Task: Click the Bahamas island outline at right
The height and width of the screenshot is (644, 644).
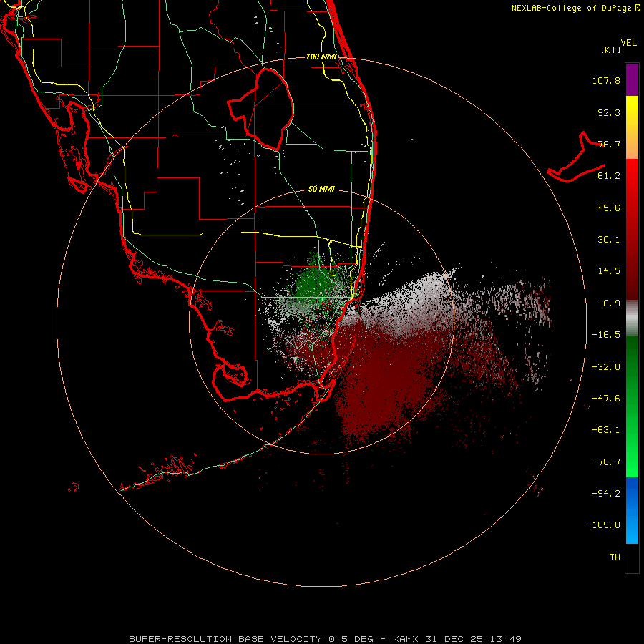Action: 577,158
